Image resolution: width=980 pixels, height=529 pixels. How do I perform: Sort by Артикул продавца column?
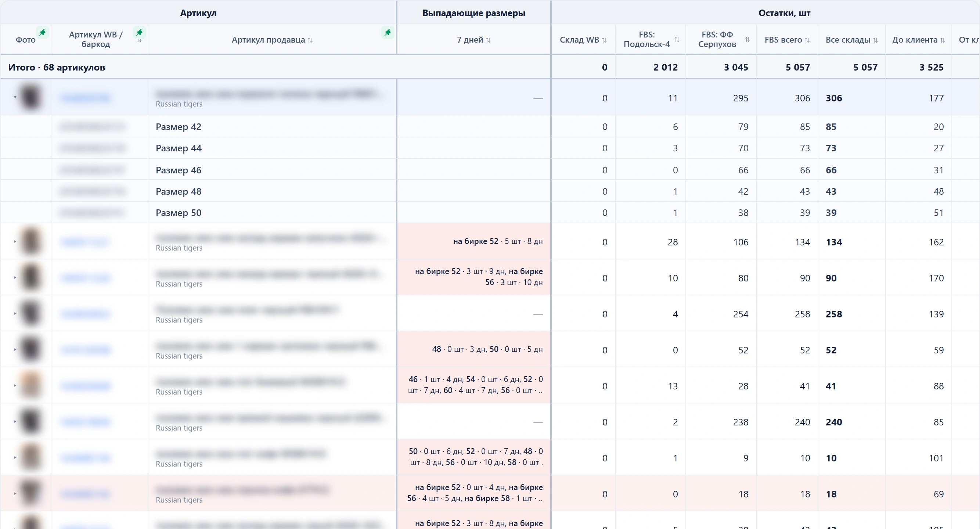[310, 40]
